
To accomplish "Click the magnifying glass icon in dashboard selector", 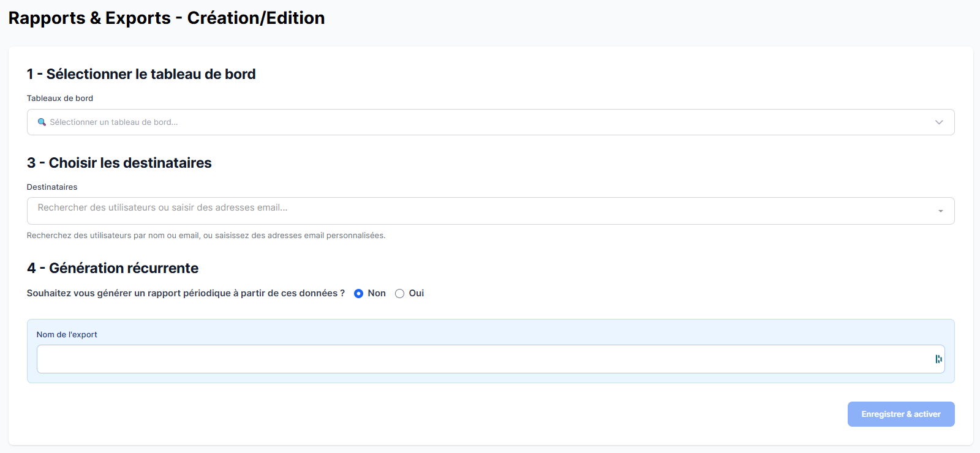I will (x=42, y=122).
